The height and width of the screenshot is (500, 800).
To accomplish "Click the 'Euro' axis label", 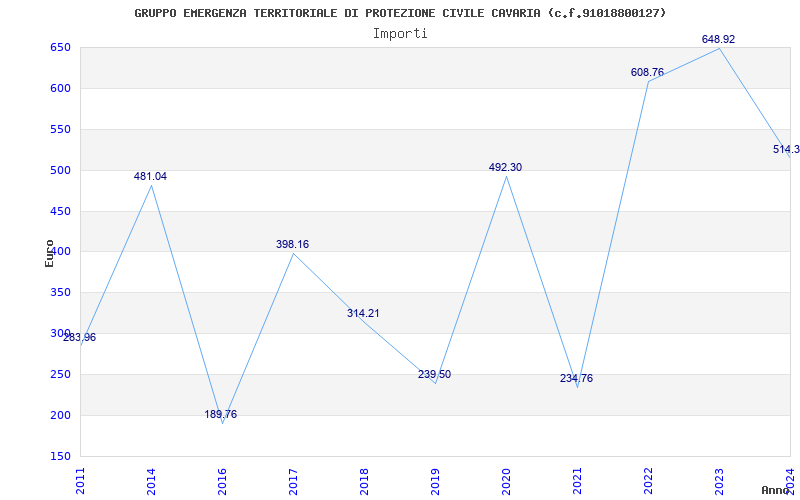I will (x=49, y=253).
